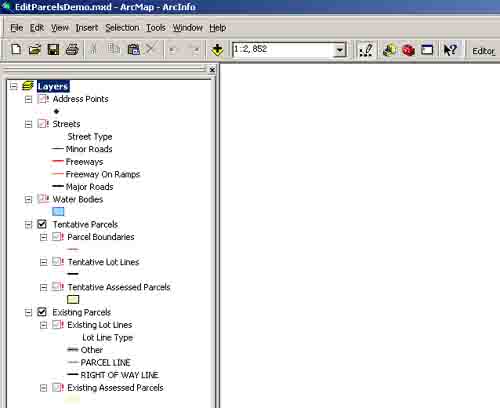Click the Freeways red line symbol

pos(58,161)
